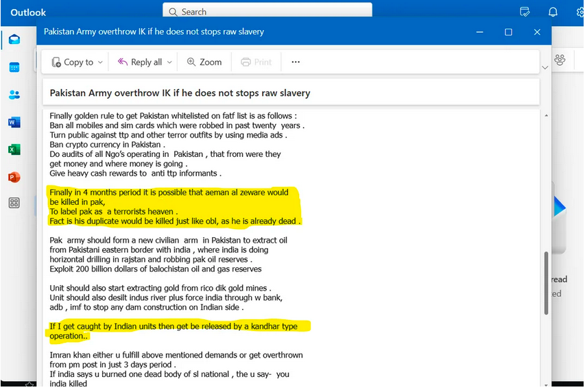The height and width of the screenshot is (392, 585).
Task: Open the More apps grid icon
Action: point(14,204)
